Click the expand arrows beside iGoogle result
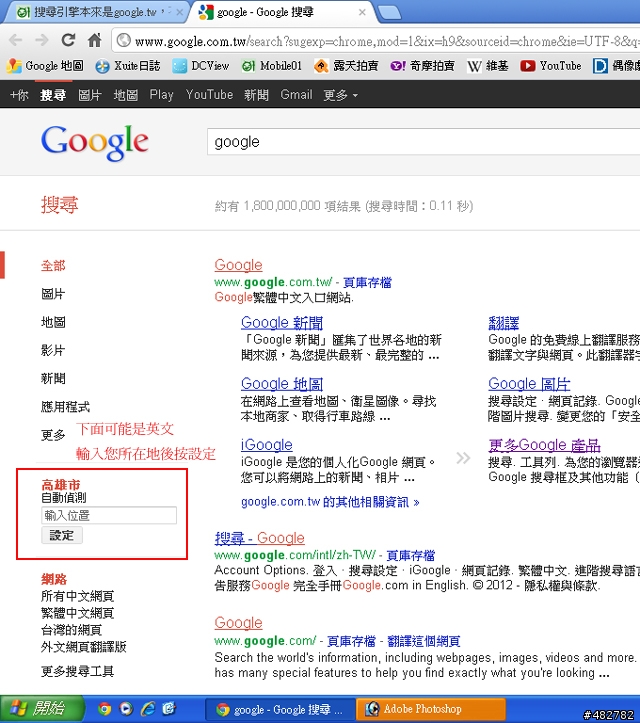Viewport: 640px width, 723px height. [x=463, y=458]
